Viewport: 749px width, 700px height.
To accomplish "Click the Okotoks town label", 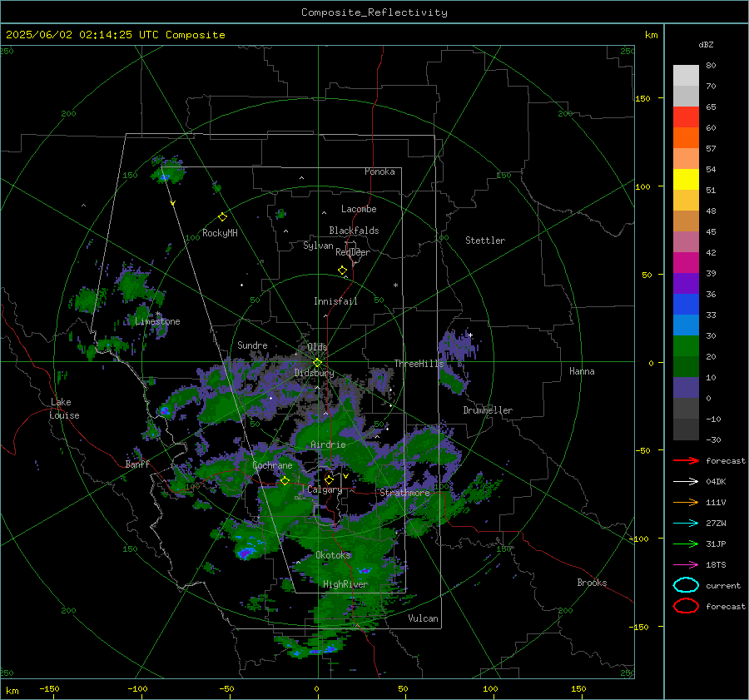I will coord(334,555).
